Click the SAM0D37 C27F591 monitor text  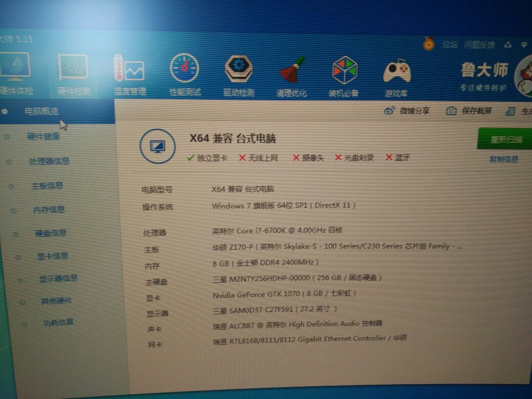(275, 309)
